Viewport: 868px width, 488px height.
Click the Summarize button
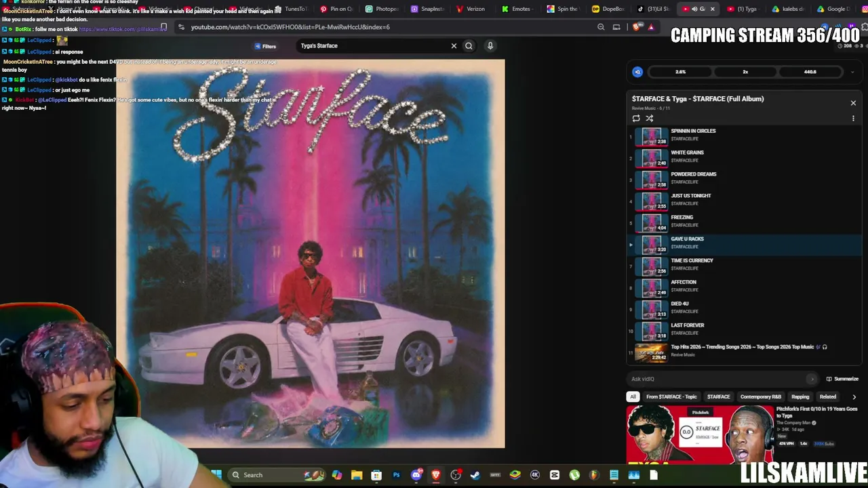[842, 380]
